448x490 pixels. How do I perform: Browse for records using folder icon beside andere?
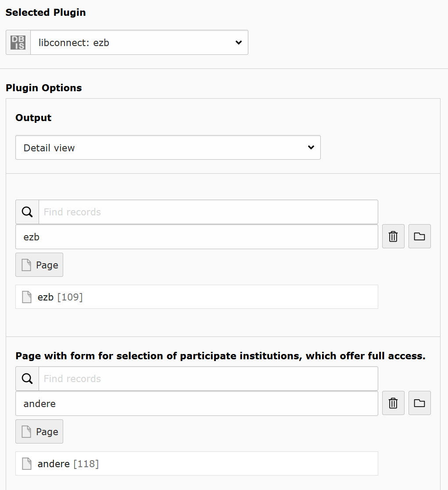419,403
